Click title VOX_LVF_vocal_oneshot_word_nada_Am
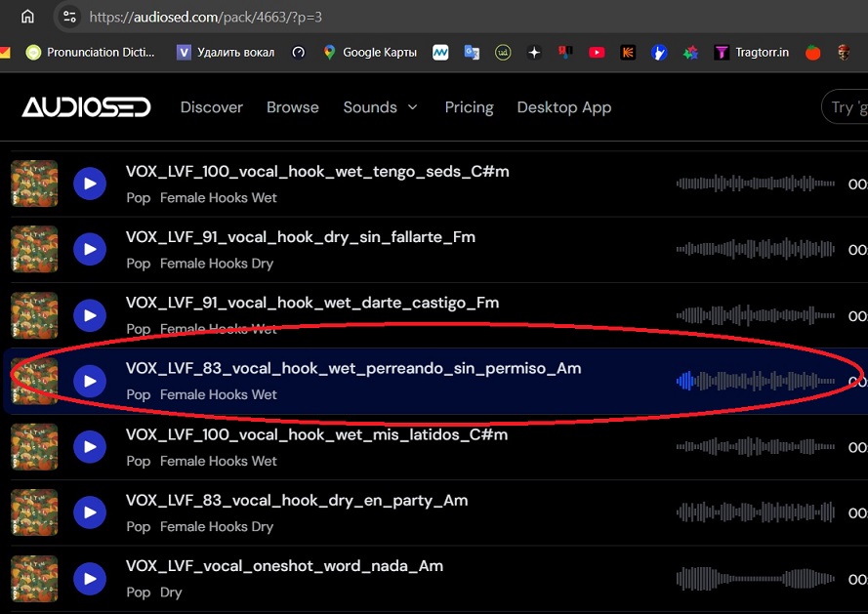The width and height of the screenshot is (868, 614). point(284,566)
